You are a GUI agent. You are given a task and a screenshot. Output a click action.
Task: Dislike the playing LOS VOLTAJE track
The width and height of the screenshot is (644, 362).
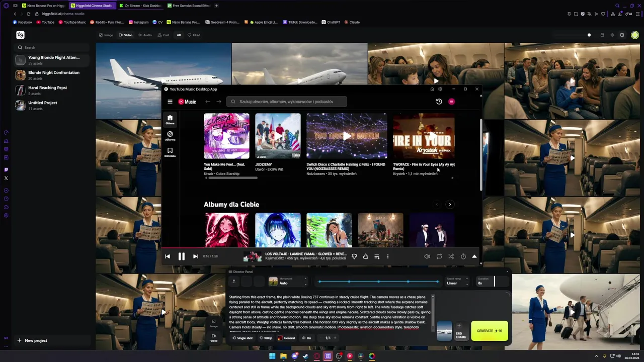click(x=354, y=256)
